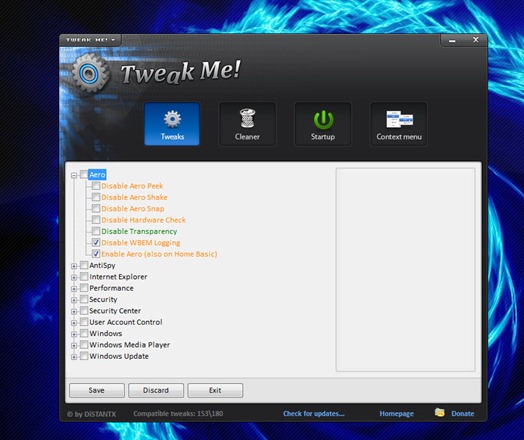
Task: Click the folder icon beside Donate
Action: click(x=439, y=413)
